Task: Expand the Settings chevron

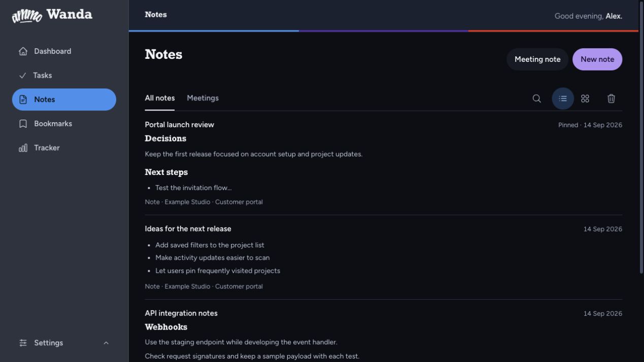Action: coord(106,343)
